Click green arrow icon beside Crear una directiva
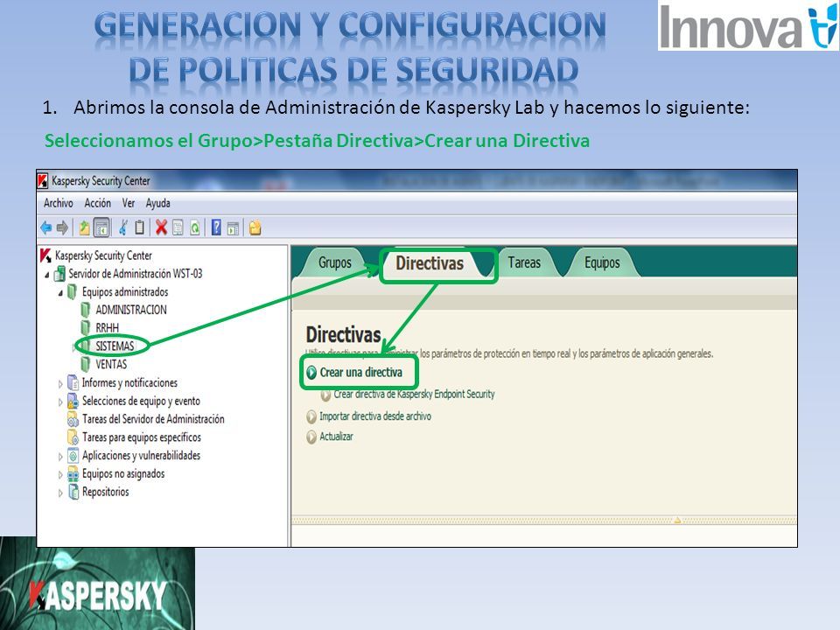 pyautogui.click(x=311, y=373)
